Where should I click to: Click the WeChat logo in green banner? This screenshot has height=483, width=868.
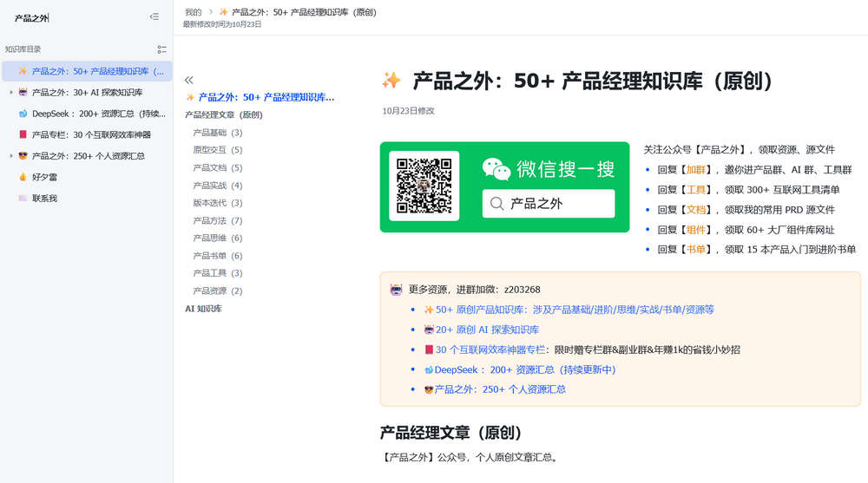[x=496, y=169]
